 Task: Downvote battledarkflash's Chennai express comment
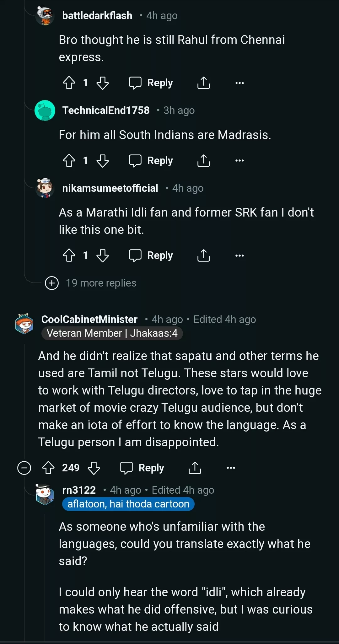[103, 83]
